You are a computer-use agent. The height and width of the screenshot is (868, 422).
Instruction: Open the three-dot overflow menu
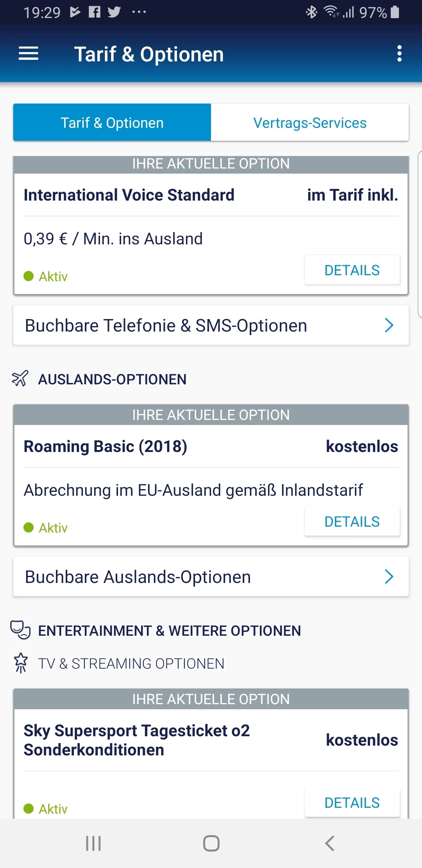[399, 54]
